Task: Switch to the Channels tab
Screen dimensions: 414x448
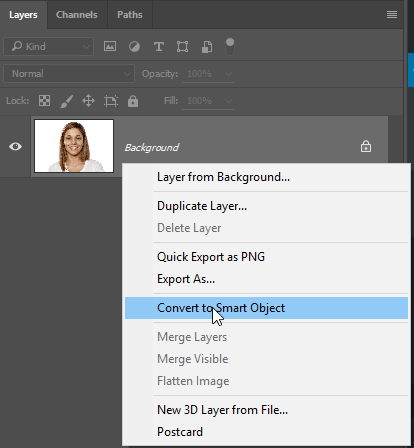Action: (x=77, y=15)
